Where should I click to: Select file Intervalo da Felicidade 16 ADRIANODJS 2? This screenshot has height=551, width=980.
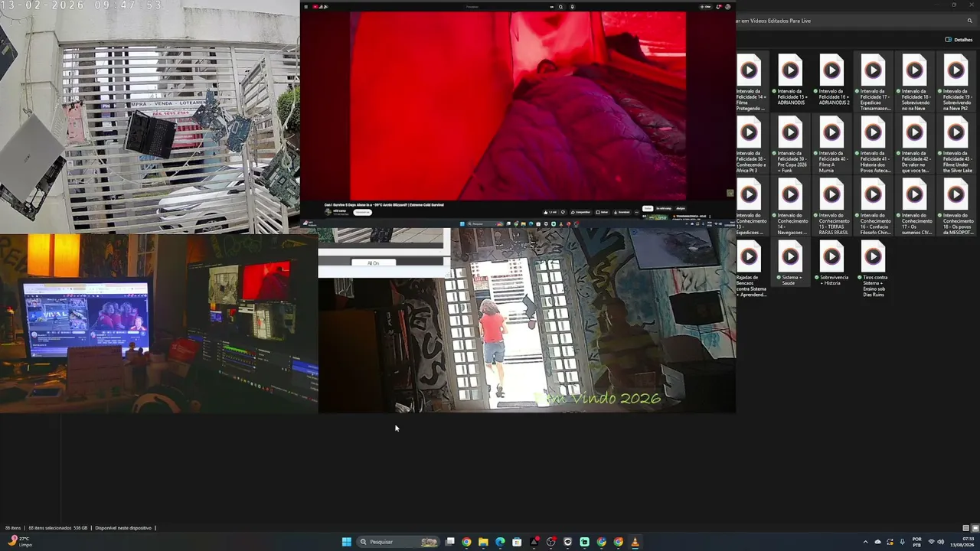click(832, 80)
